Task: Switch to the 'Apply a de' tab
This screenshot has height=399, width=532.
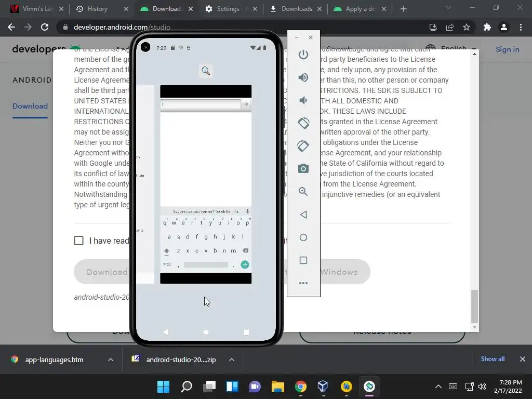Action: [x=361, y=9]
